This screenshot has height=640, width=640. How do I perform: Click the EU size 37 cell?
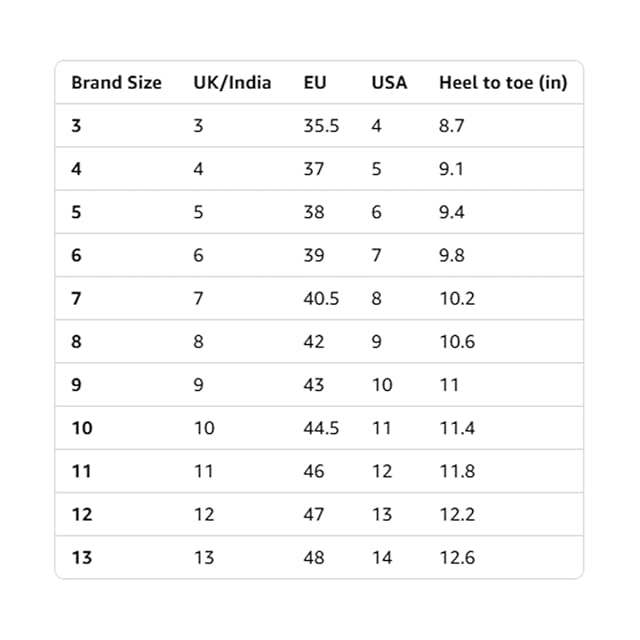(314, 169)
